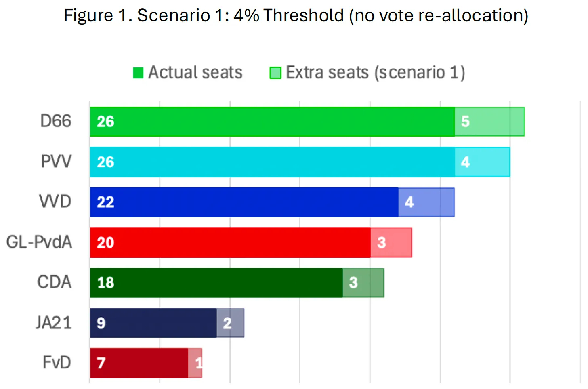Image resolution: width=588 pixels, height=389 pixels.
Task: Click the D66 extra seats segment
Action: (489, 122)
